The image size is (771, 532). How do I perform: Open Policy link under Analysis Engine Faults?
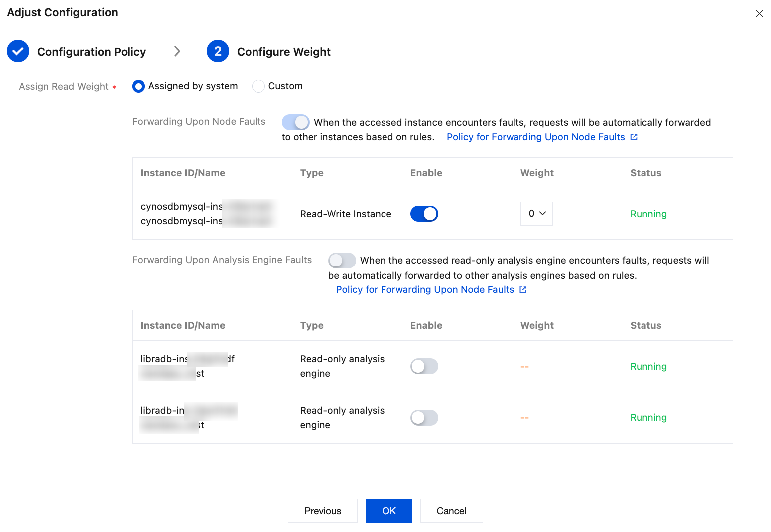click(x=425, y=290)
